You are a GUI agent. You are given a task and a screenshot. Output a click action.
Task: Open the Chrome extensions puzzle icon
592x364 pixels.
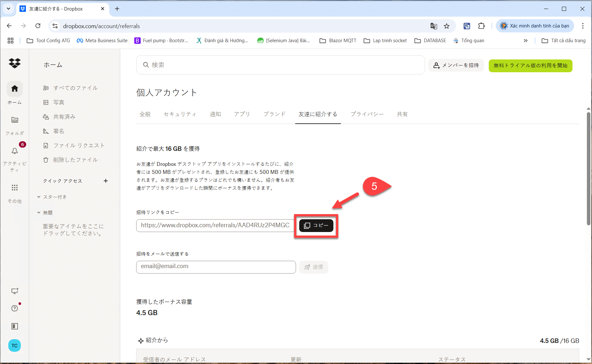tap(481, 26)
